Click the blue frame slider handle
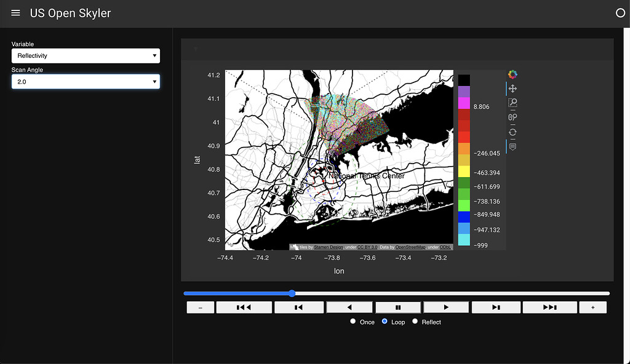The image size is (630, 364). coord(292,293)
